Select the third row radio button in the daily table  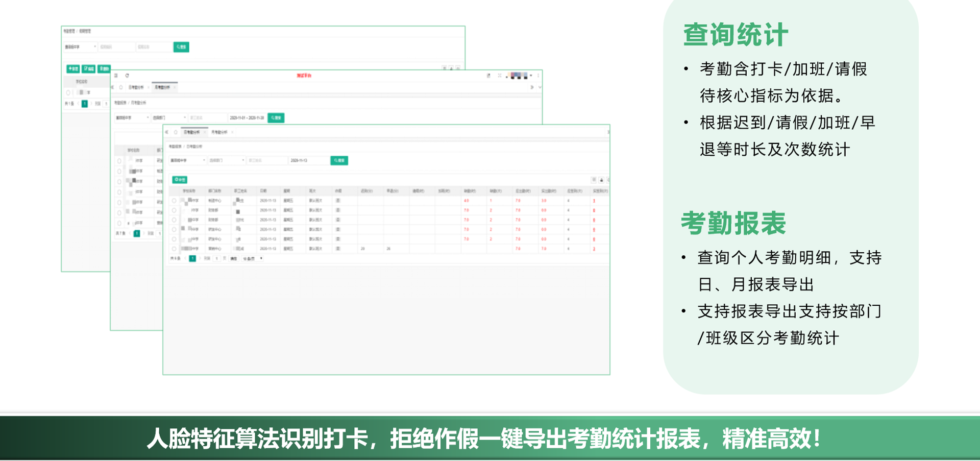pyautogui.click(x=174, y=220)
